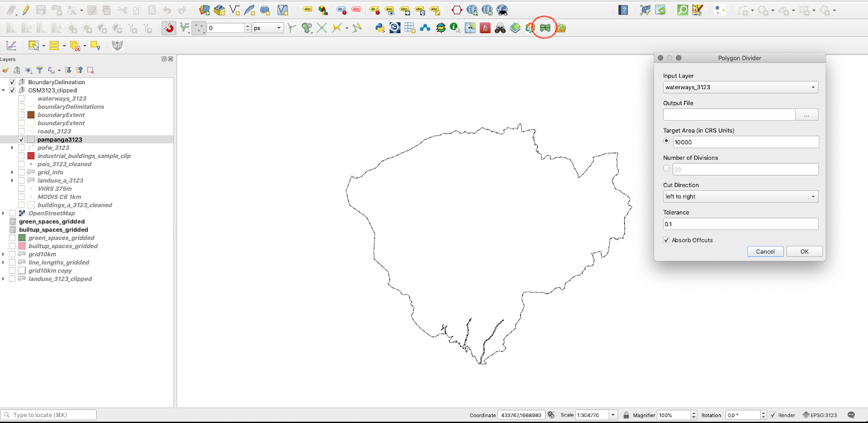Click the Open Layer Styling paintbrush icon

point(5,70)
